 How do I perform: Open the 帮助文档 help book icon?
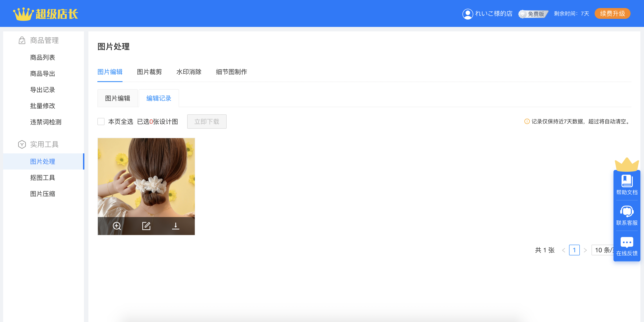[x=627, y=181]
